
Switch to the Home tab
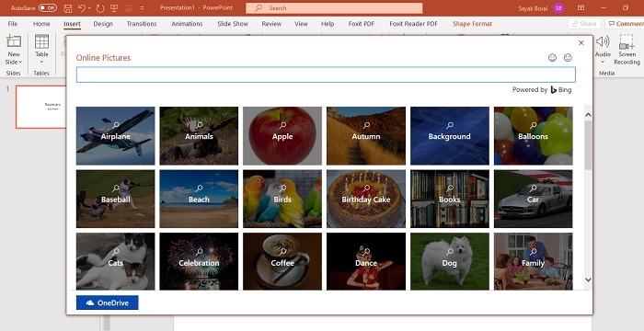[41, 24]
